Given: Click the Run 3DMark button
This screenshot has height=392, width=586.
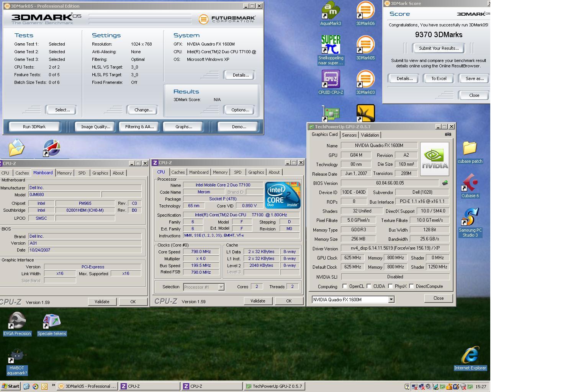Looking at the screenshot, I should coord(34,127).
